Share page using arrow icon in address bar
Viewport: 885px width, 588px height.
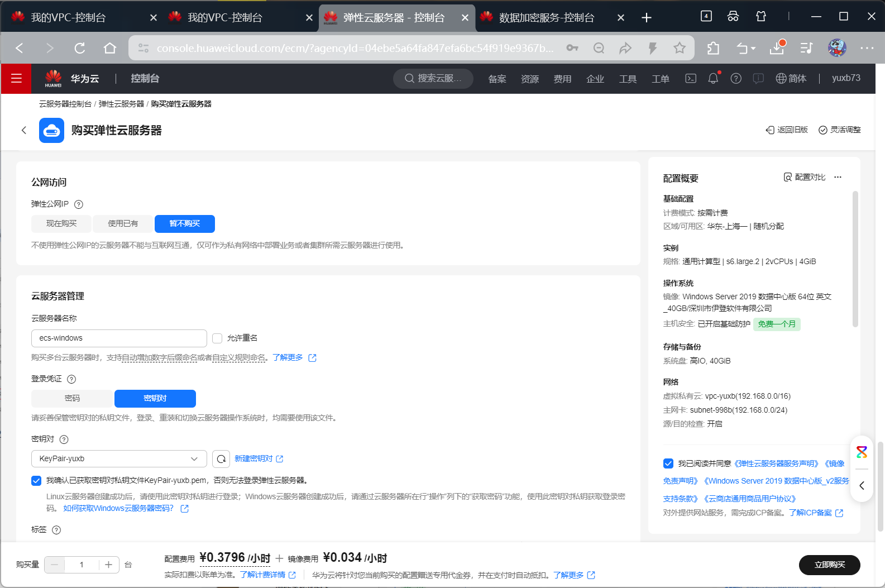click(625, 48)
